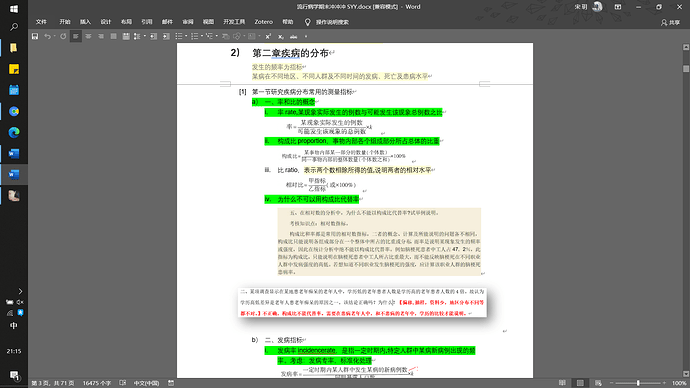Open Sticky Notes from the taskbar
This screenshot has height=388, width=690.
[14, 69]
